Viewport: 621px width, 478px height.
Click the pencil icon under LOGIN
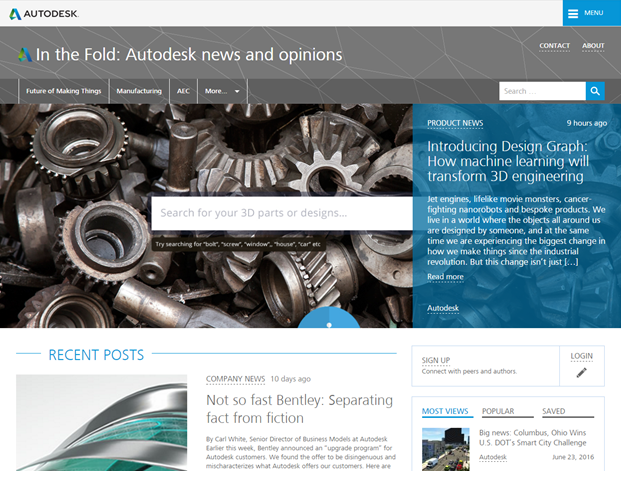[x=581, y=372]
